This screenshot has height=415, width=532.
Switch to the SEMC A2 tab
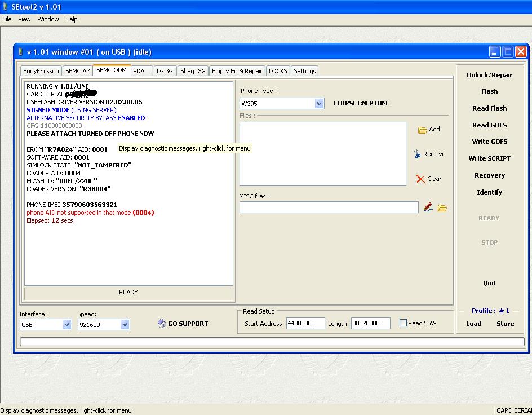click(x=78, y=71)
